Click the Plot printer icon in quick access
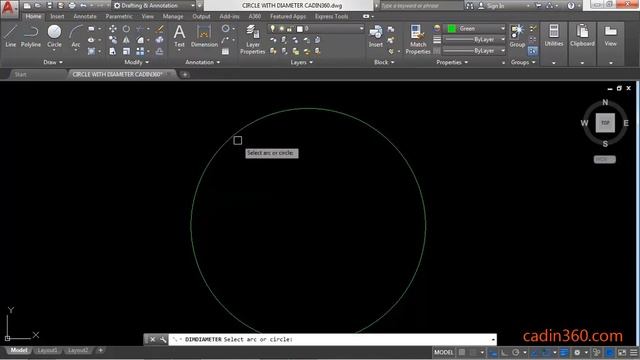 tap(72, 6)
